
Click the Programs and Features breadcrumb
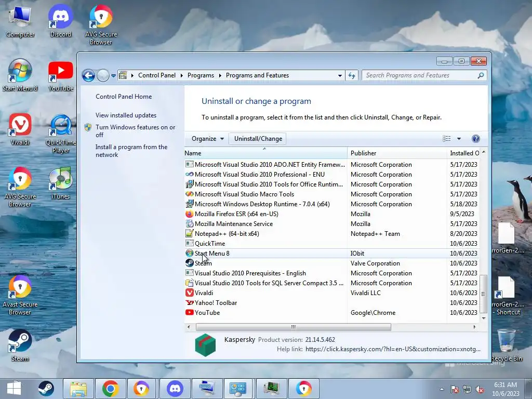(257, 75)
